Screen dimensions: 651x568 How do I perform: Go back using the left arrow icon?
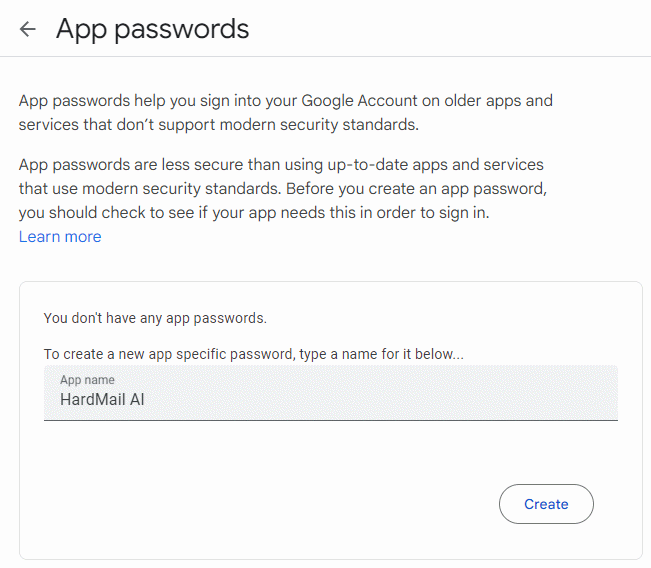coord(28,29)
